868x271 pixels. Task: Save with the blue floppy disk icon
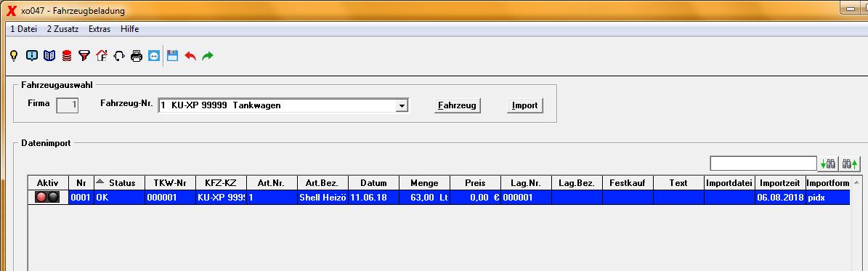tap(172, 55)
